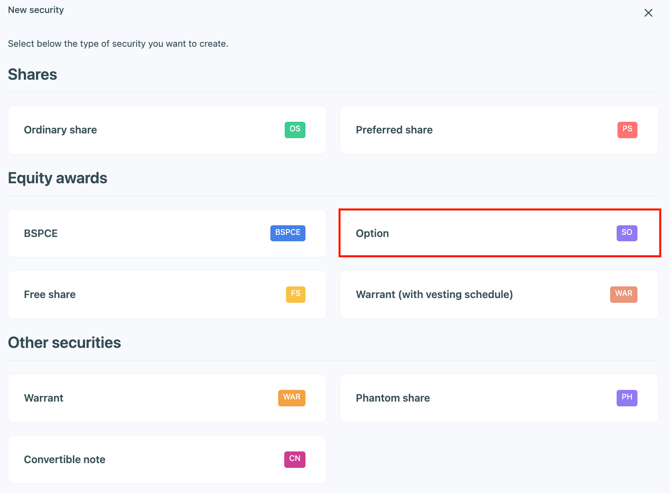
Task: Choose the Free share label
Action: [x=50, y=295]
